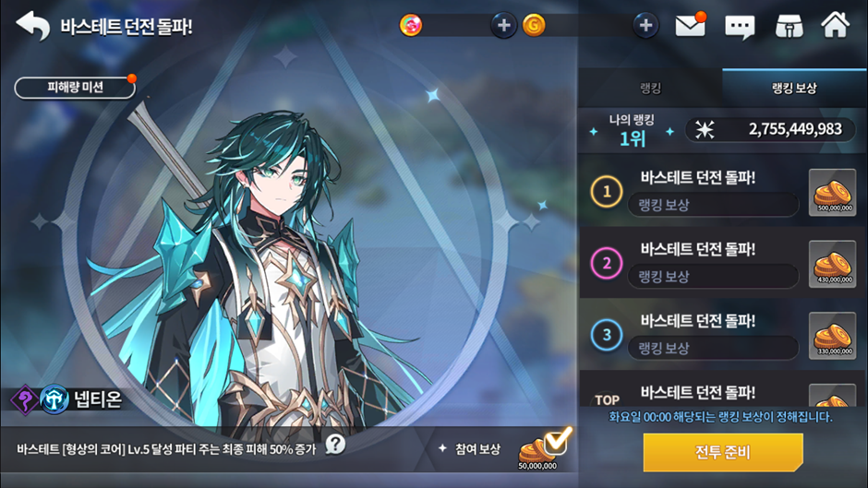Screen dimensions: 868x488
Task: Open the 피해량 미션 button
Action: 75,88
